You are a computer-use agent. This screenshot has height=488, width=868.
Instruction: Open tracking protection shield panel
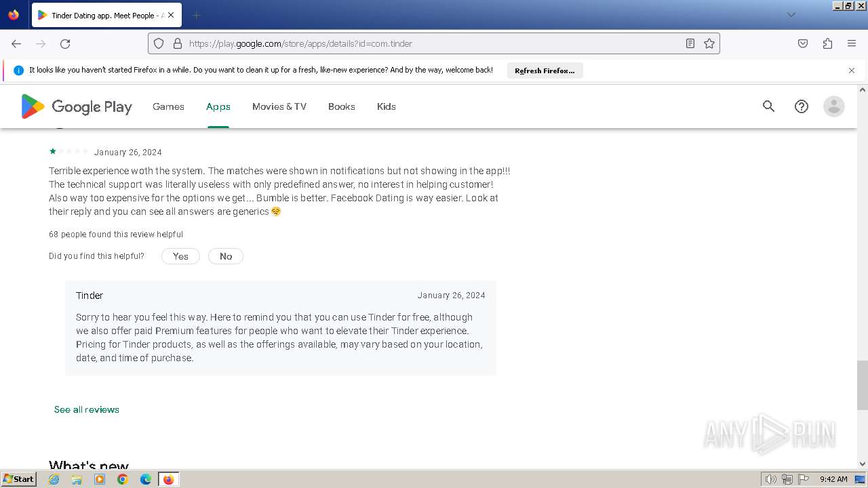click(x=159, y=43)
